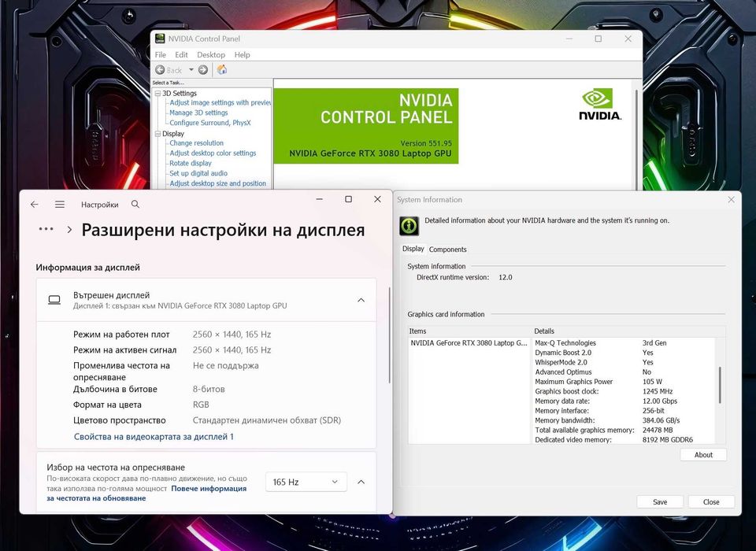
Task: Click Save in System Information
Action: [x=660, y=502]
